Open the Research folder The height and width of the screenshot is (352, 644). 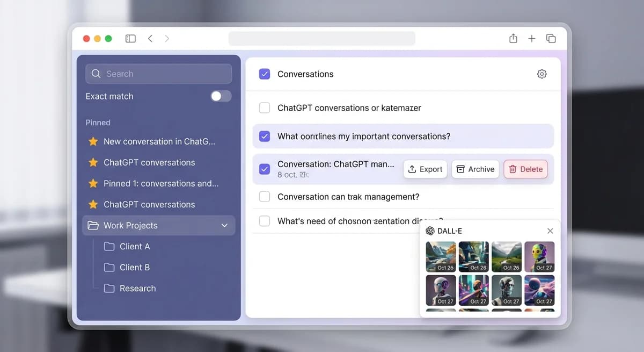137,288
